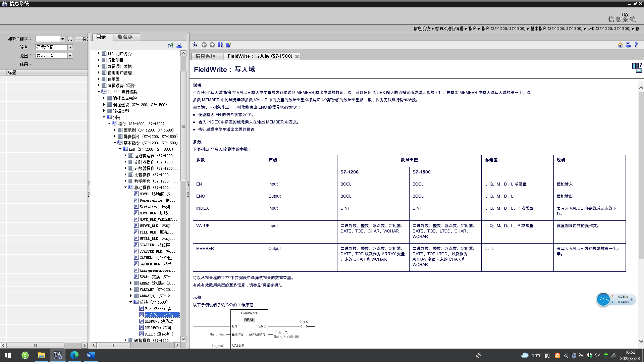Click the blue bookmark icon in toolbar

(x=220, y=45)
